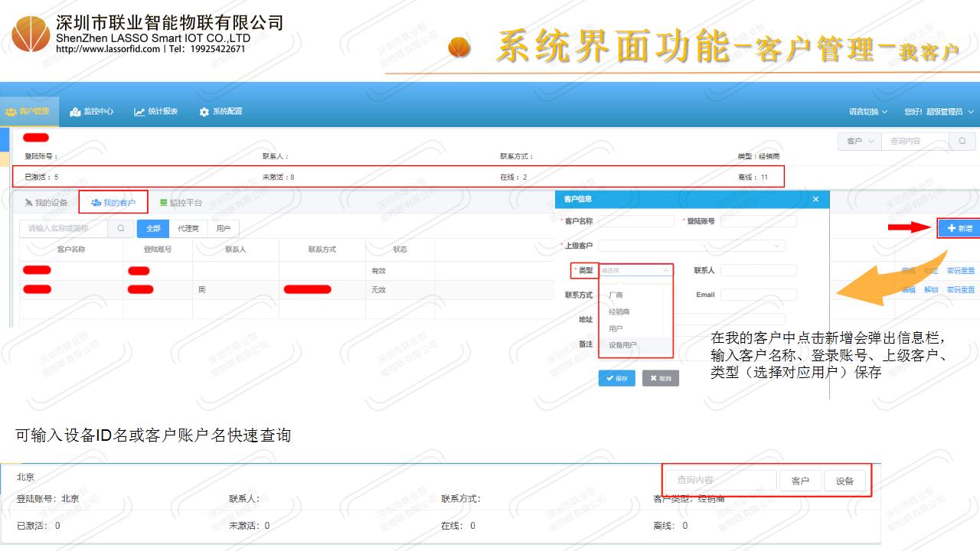Open 统计报表 chart navigation item
The image size is (980, 551).
point(156,112)
